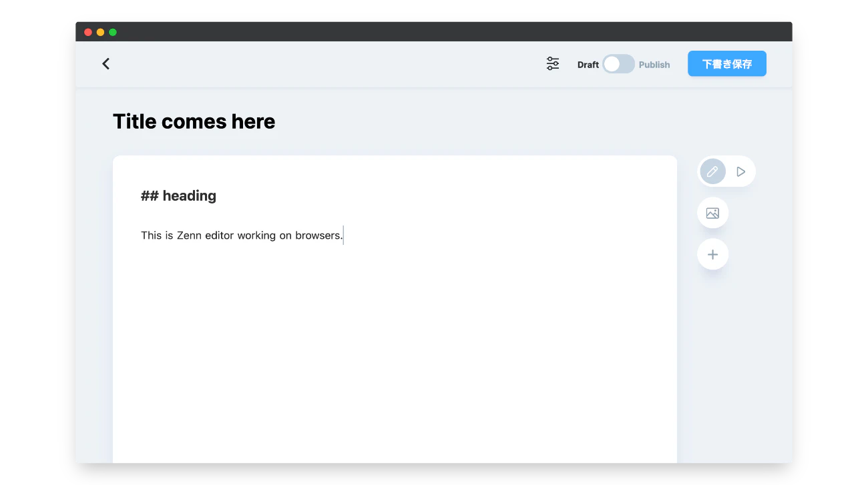Open article settings sliders icon
Viewport: 868px width, 485px height.
553,64
